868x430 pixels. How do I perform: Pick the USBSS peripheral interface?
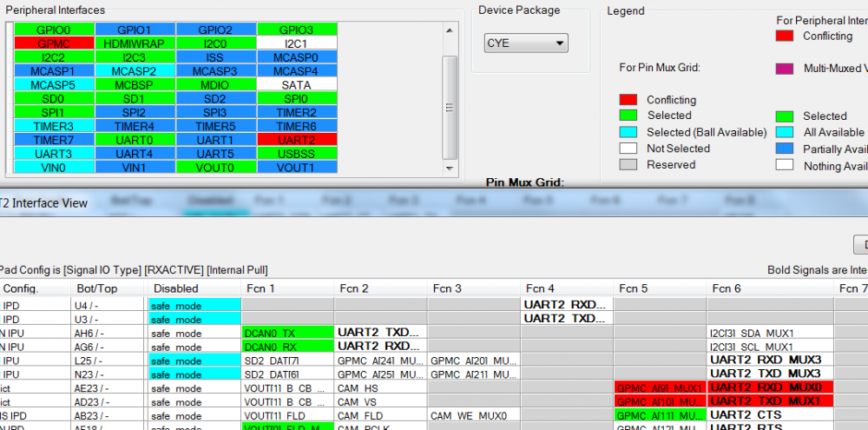pyautogui.click(x=294, y=154)
